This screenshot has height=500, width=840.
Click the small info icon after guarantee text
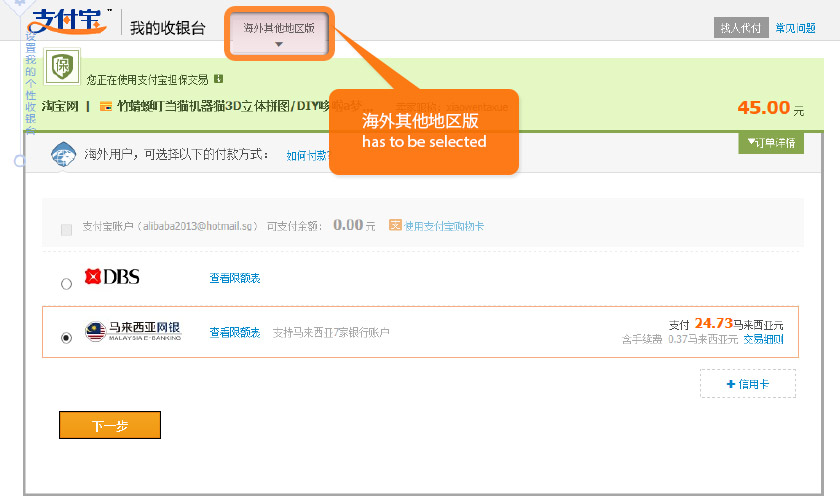218,79
